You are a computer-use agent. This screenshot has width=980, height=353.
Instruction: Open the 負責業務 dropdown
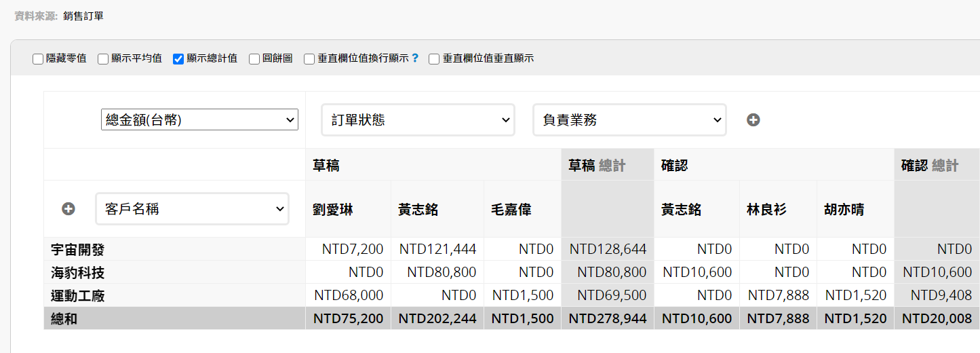point(629,120)
